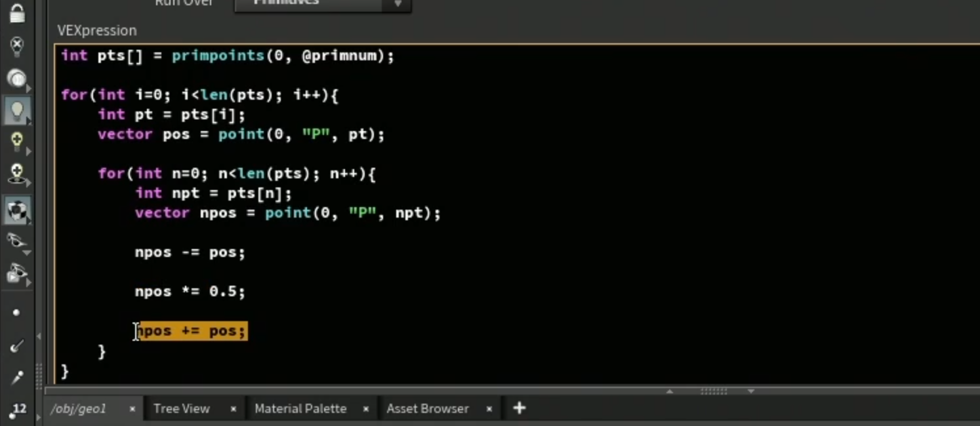This screenshot has height=426, width=980.
Task: Click the 'vector npos = point' line
Action: pos(288,213)
